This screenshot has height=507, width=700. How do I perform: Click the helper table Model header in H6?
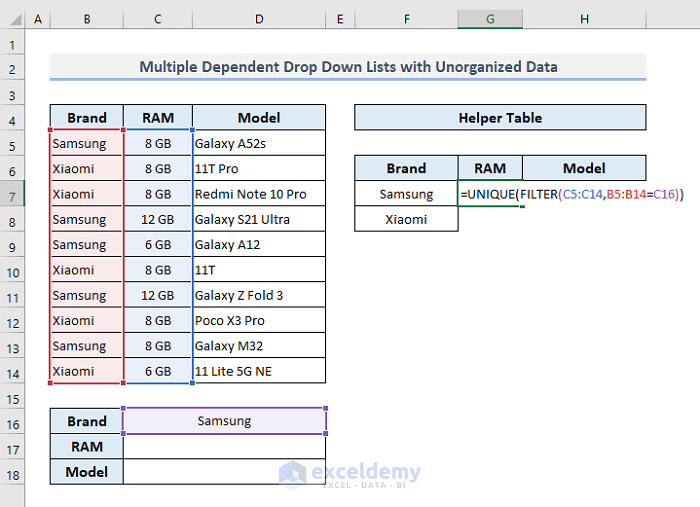(x=584, y=168)
